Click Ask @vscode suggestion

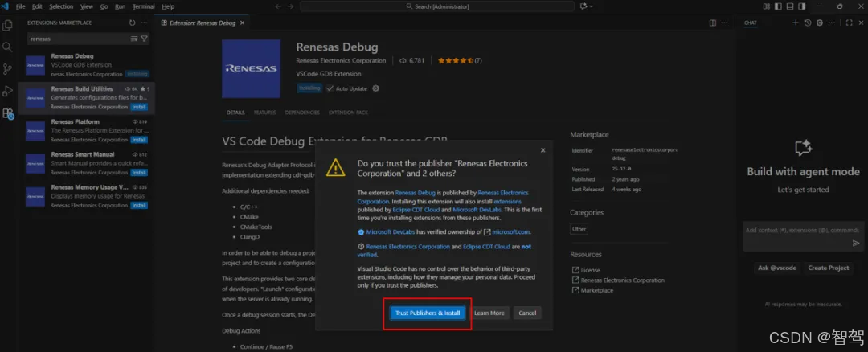(x=776, y=268)
